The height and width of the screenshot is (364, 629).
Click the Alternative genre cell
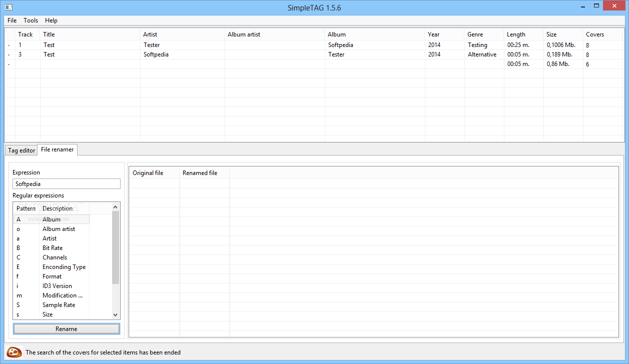[x=484, y=54]
